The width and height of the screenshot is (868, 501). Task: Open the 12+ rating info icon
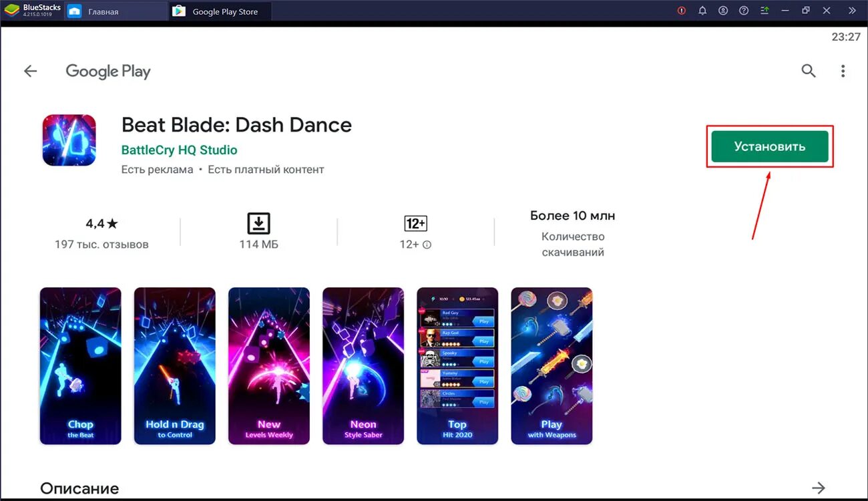[427, 244]
